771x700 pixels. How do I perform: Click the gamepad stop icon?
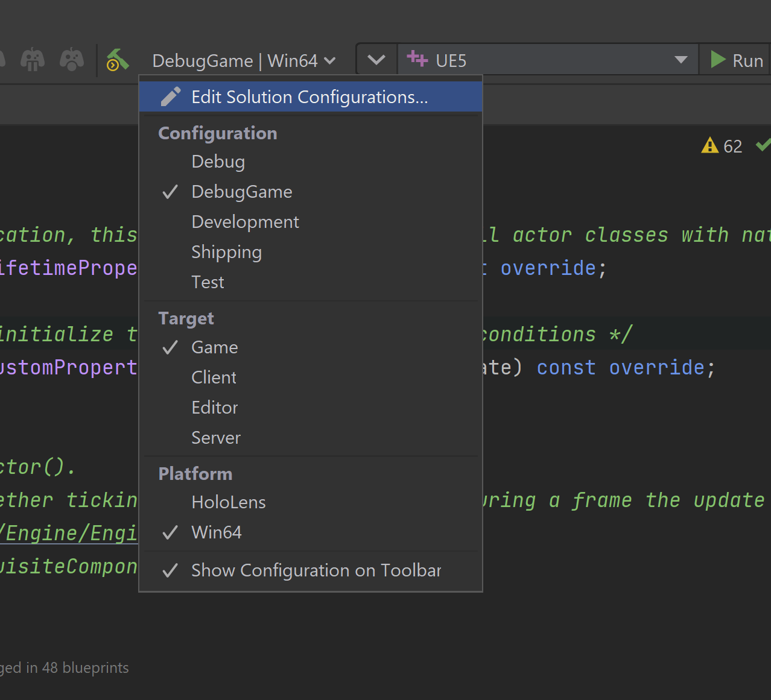point(72,60)
